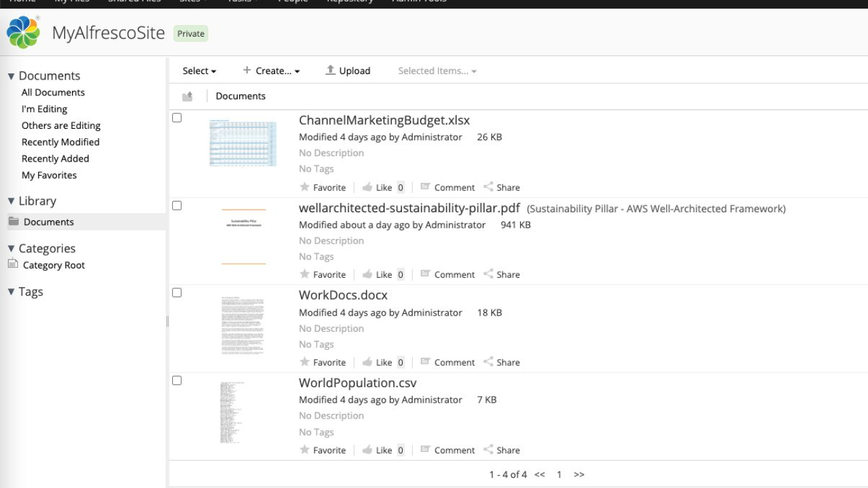Show documents Others are Editing
868x488 pixels.
(61, 126)
